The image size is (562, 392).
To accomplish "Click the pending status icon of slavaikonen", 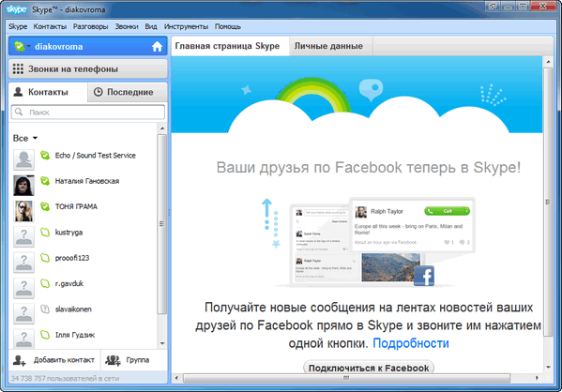I will click(x=45, y=309).
